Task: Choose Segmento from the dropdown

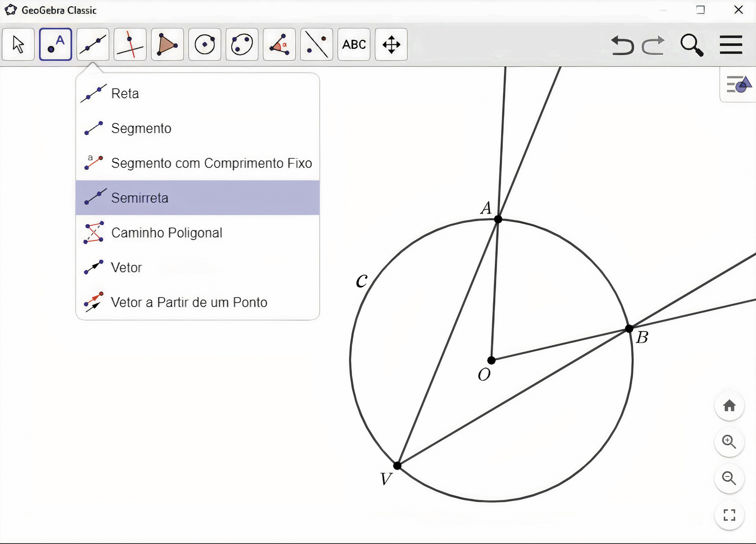Action: (x=197, y=128)
